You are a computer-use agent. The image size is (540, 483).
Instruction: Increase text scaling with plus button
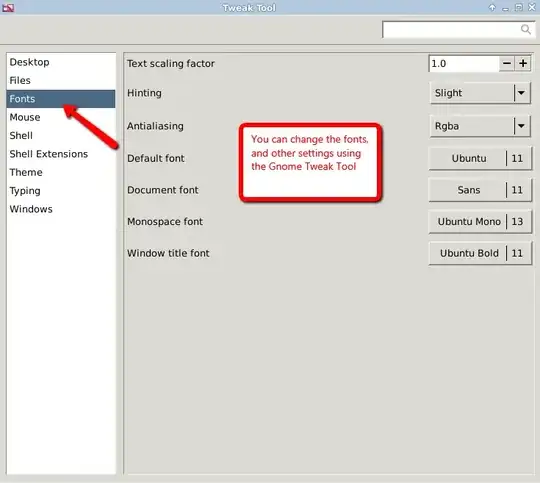click(x=523, y=63)
